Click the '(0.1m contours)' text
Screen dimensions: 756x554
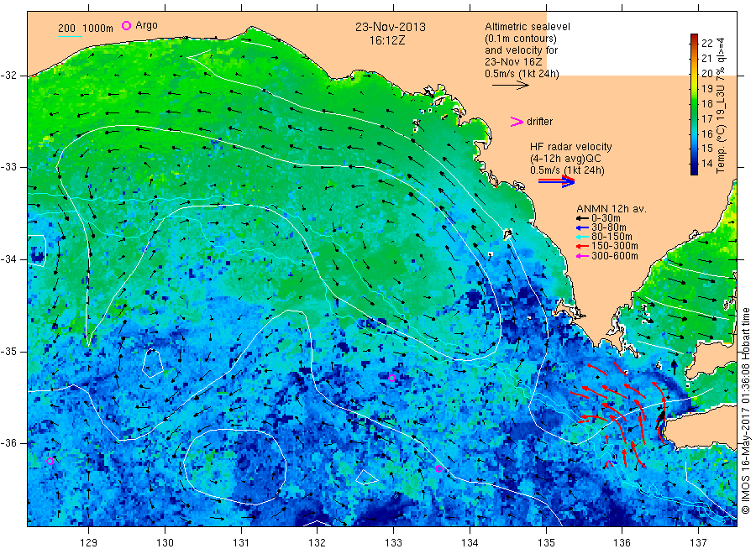point(520,39)
